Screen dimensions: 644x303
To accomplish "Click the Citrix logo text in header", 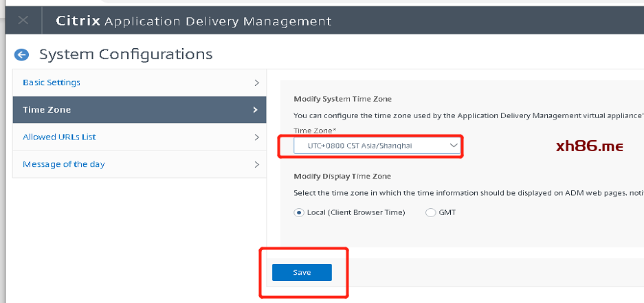I will click(78, 21).
